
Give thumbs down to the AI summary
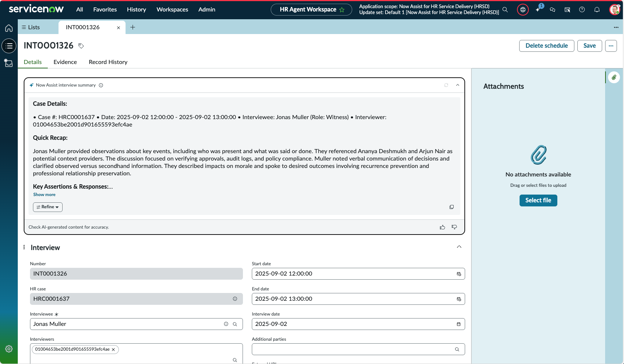coord(454,227)
